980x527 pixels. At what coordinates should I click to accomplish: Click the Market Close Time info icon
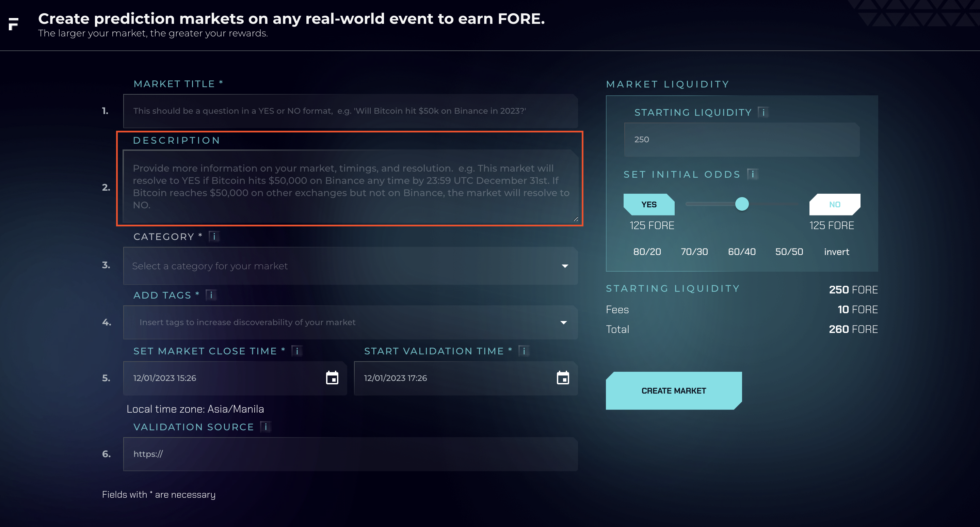tap(297, 351)
